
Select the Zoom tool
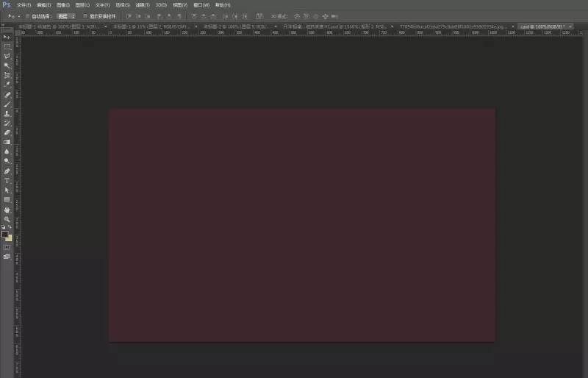pos(7,220)
